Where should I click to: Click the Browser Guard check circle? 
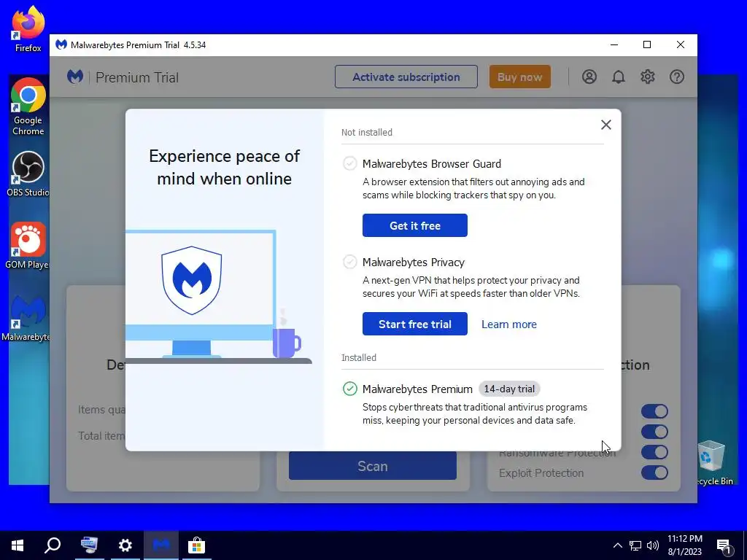349,163
